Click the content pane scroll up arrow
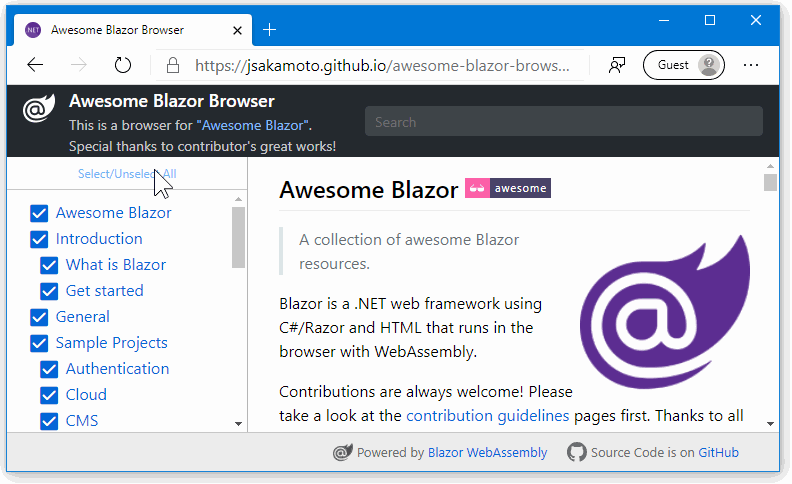The height and width of the screenshot is (484, 792). [x=770, y=166]
